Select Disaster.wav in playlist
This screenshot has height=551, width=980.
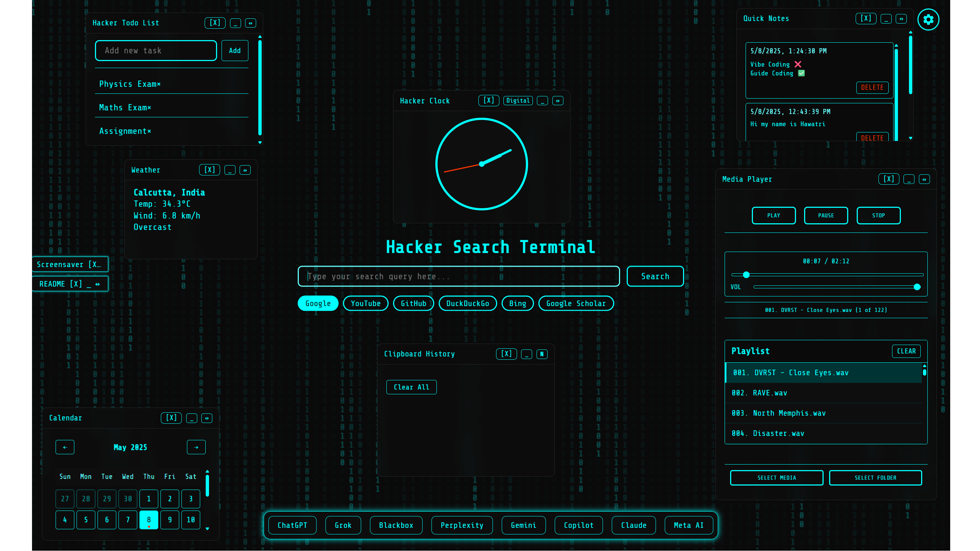tap(824, 434)
